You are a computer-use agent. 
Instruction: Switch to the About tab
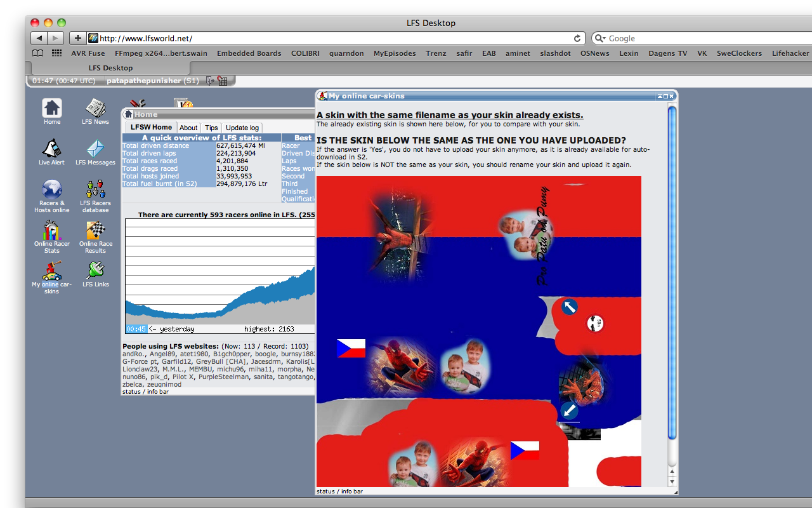[x=188, y=128]
